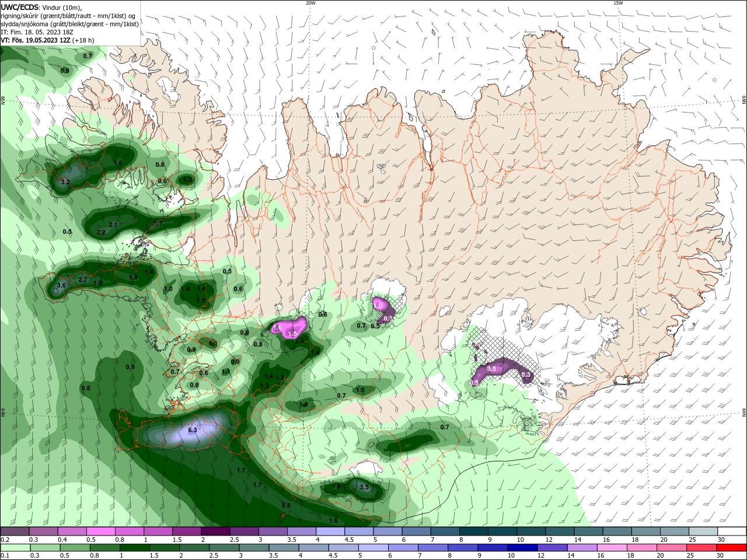Select the medium green 0.5–0.8 swatch in bottom legend row
Image resolution: width=747 pixels, height=560 pixels.
coord(75,548)
